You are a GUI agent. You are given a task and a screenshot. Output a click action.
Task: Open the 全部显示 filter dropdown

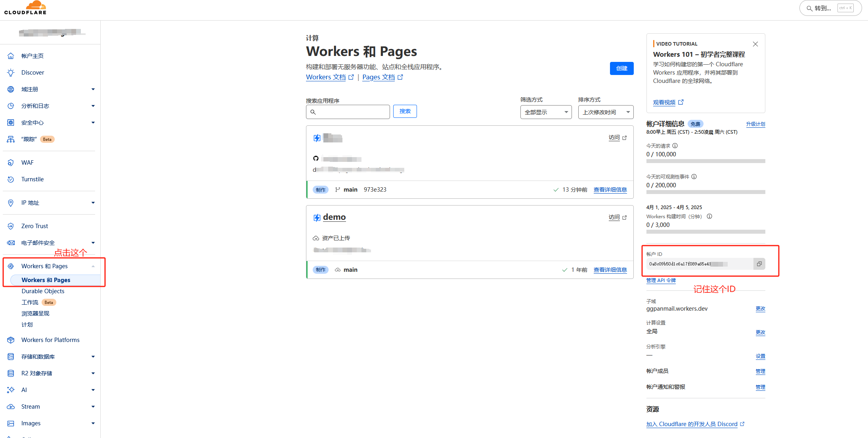[x=546, y=112]
